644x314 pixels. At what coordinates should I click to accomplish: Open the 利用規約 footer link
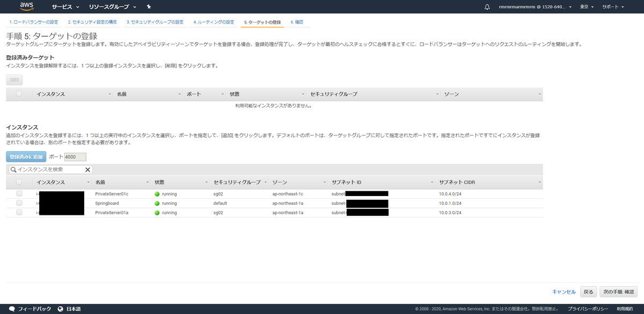point(625,309)
